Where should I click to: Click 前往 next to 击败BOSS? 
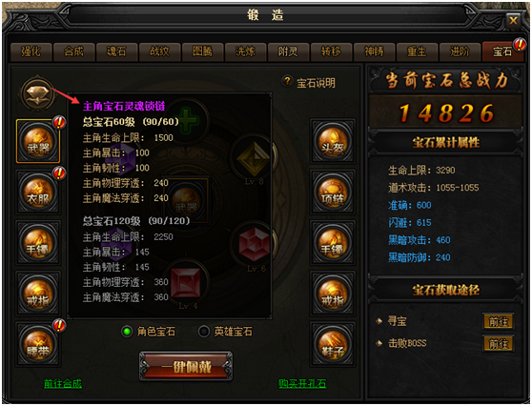(x=498, y=344)
